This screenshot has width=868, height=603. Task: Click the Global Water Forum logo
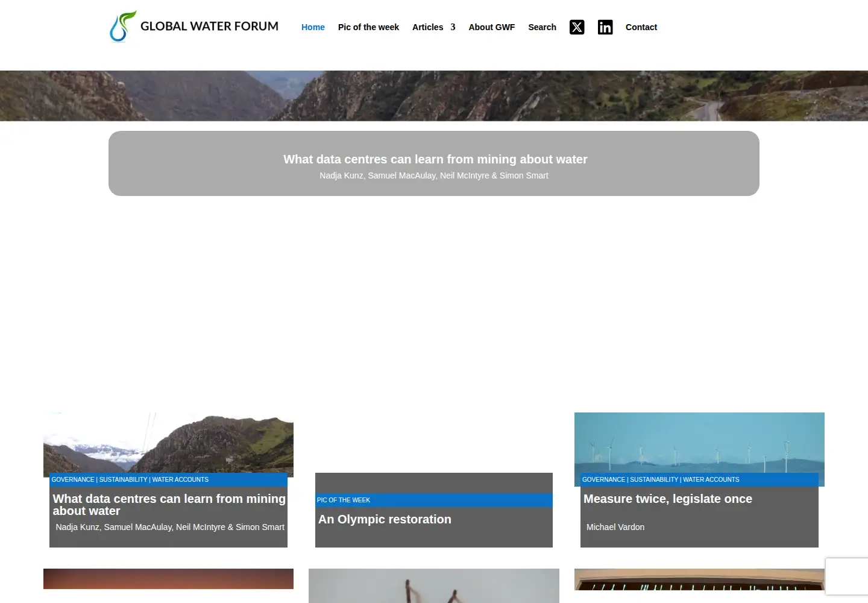[193, 27]
